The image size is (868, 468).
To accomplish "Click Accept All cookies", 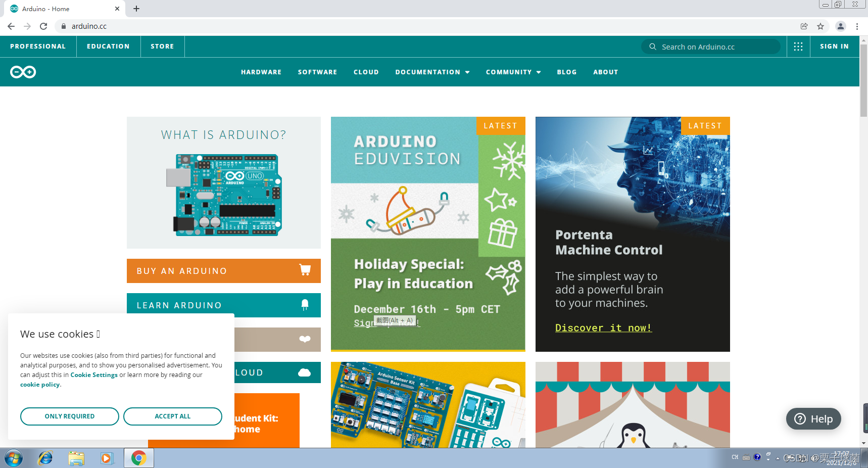I will click(x=173, y=416).
